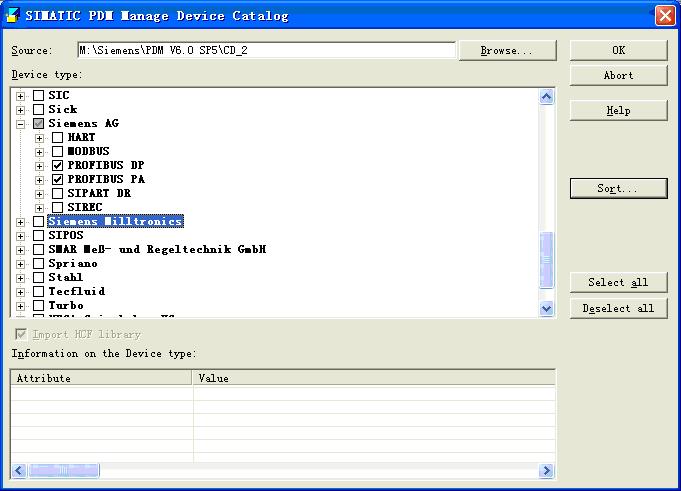Image resolution: width=681 pixels, height=491 pixels.
Task: Select the HART tree label
Action: [81, 137]
